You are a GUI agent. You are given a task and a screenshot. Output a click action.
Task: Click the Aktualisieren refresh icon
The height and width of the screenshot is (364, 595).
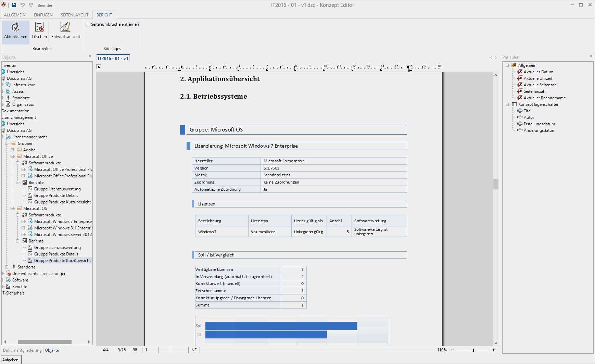15,27
